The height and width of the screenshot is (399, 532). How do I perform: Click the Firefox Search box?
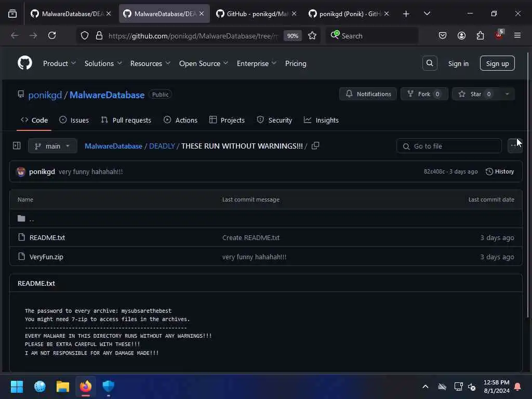(372, 36)
